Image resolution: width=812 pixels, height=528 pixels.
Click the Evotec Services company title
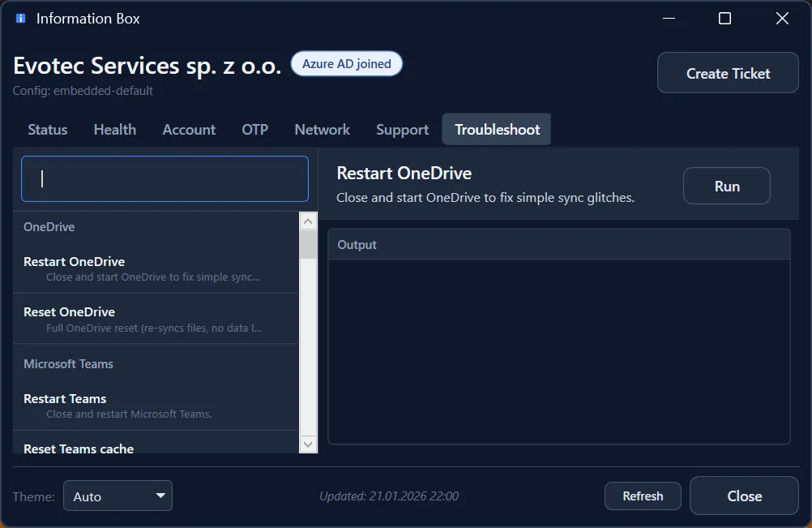(147, 65)
